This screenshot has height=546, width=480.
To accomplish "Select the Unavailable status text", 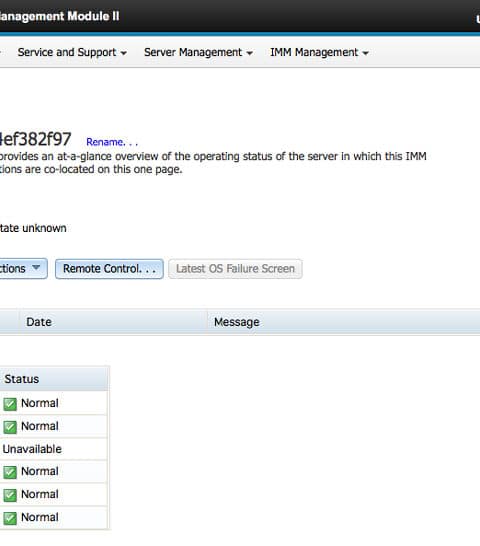I will [x=32, y=449].
